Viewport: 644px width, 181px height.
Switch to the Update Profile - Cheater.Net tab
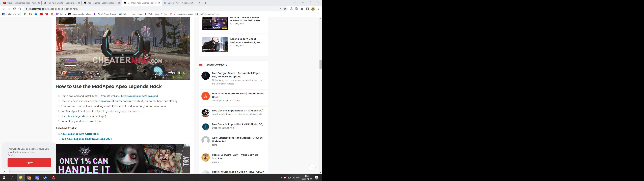point(180,3)
